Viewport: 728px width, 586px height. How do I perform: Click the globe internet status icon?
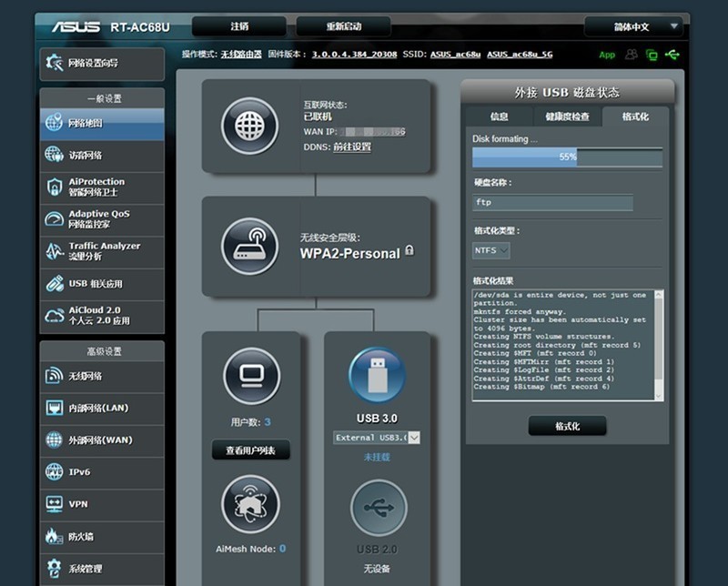(250, 126)
